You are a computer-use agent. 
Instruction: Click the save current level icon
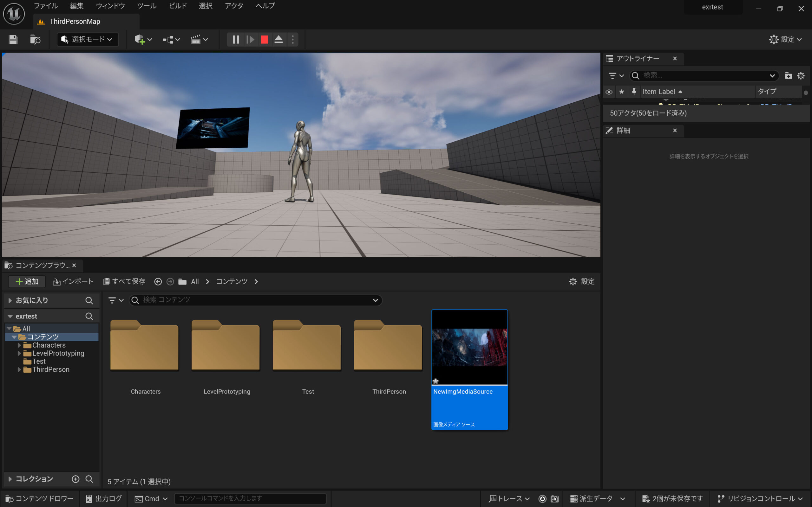(x=13, y=40)
